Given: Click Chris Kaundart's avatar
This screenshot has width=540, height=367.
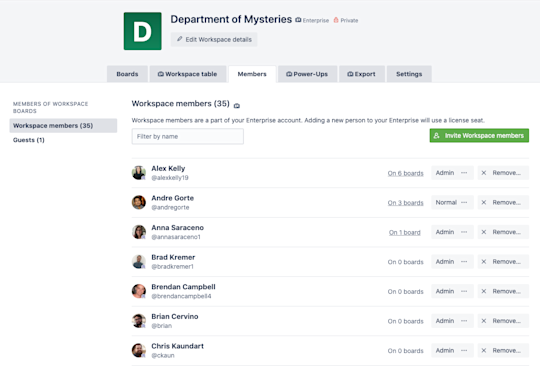Looking at the screenshot, I should tap(139, 350).
